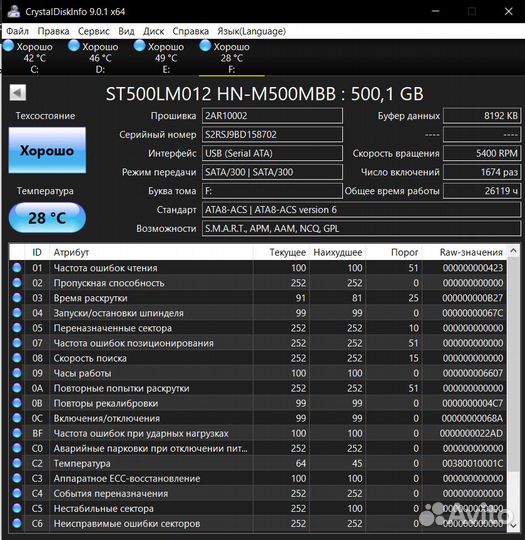Image resolution: width=525 pixels, height=540 pixels.
Task: Open the Диск menu
Action: pos(154,31)
